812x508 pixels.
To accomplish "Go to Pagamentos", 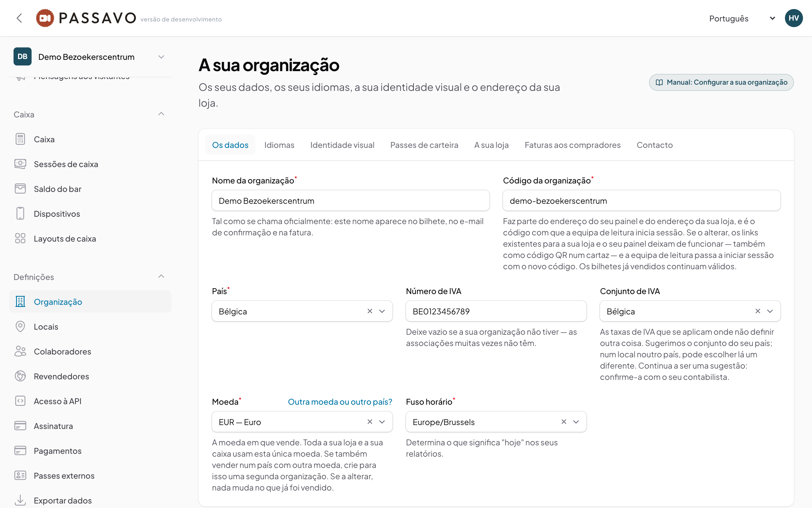I will tap(90, 451).
